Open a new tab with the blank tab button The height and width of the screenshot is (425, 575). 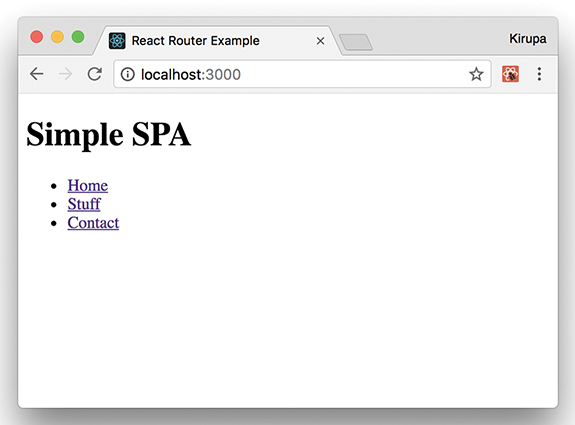tap(356, 42)
